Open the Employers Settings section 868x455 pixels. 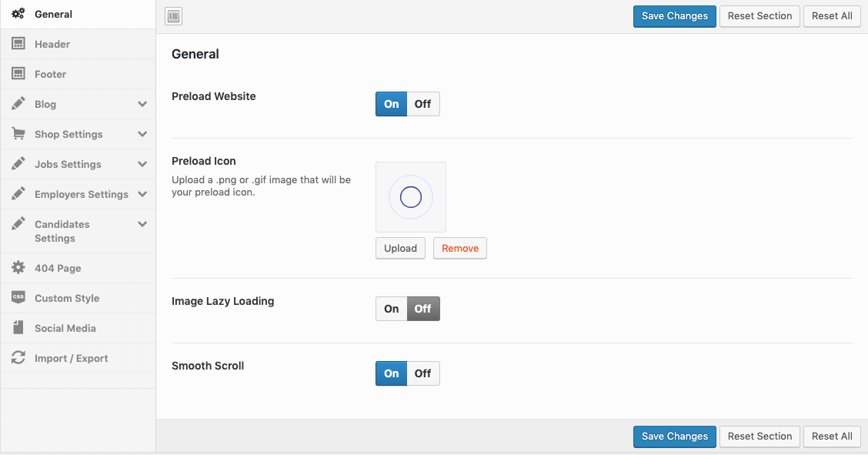coord(81,194)
